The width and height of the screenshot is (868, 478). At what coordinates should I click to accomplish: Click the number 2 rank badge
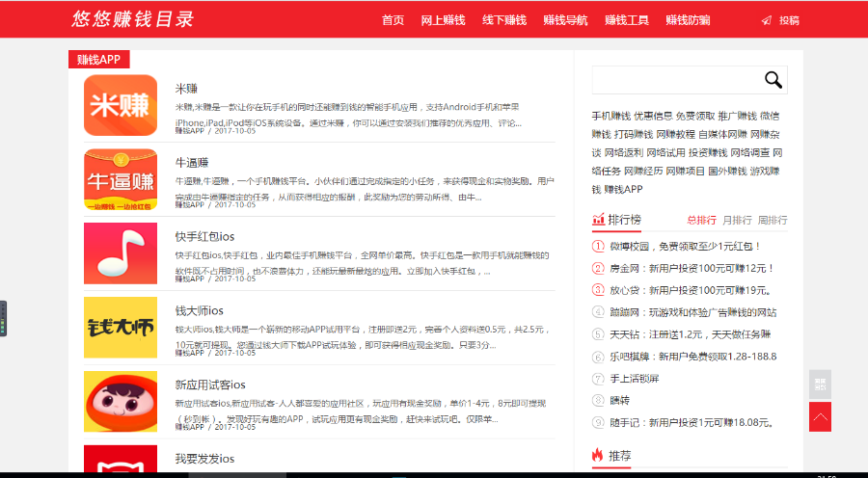pyautogui.click(x=598, y=268)
